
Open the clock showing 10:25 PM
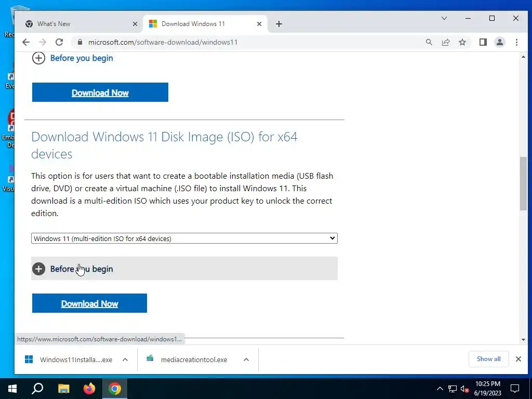click(x=487, y=389)
